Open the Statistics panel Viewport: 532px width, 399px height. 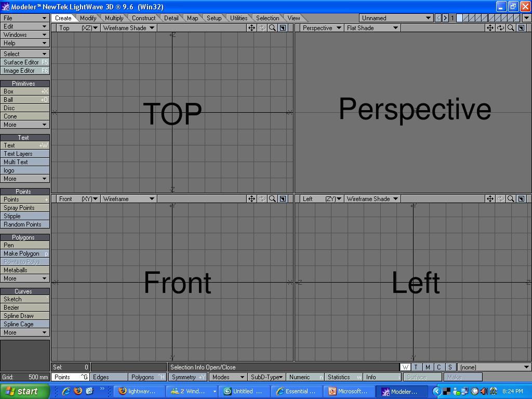click(x=343, y=377)
